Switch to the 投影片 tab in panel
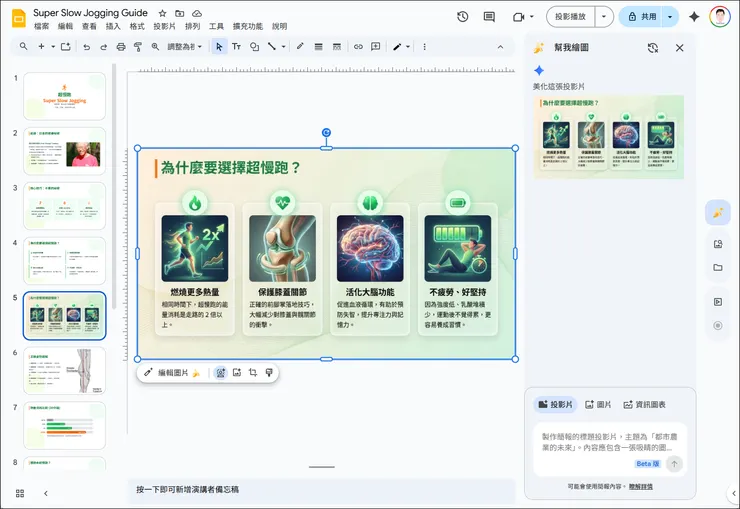This screenshot has width=740, height=509. (x=555, y=404)
